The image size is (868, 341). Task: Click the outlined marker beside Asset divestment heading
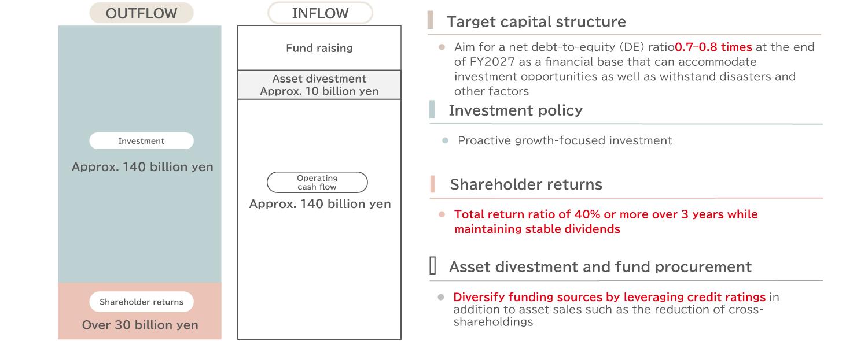coord(433,266)
